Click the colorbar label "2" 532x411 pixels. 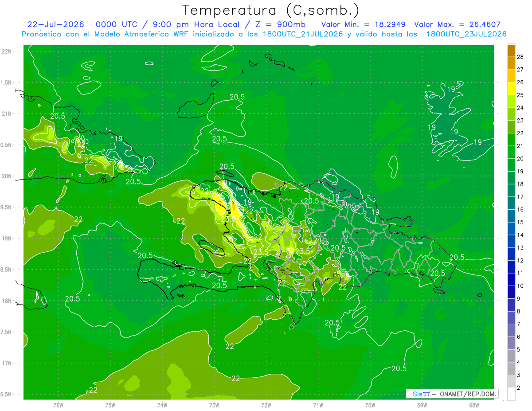coord(519,388)
